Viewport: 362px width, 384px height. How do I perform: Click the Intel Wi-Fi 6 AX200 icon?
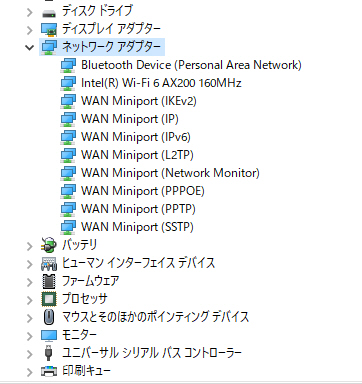(68, 83)
